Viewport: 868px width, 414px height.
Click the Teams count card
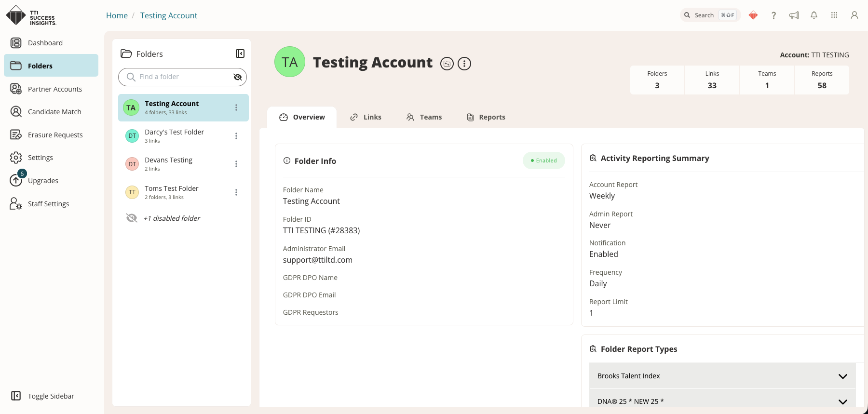pyautogui.click(x=767, y=80)
